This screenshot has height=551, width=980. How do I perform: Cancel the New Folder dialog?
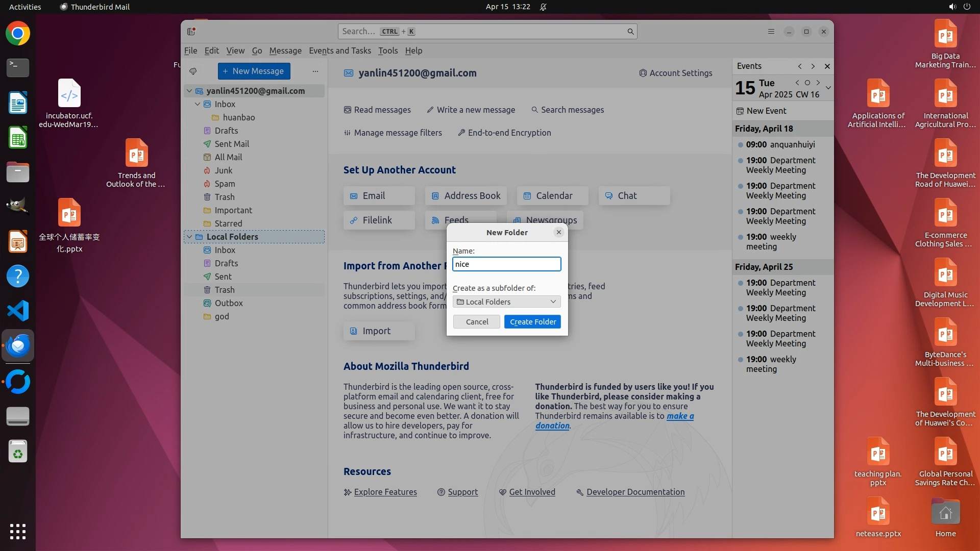(477, 322)
